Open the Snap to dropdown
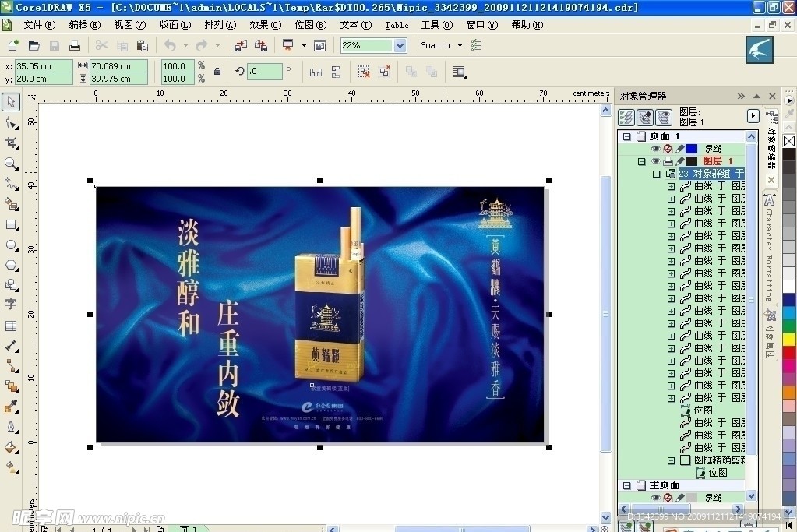Image resolution: width=797 pixels, height=532 pixels. pos(460,46)
